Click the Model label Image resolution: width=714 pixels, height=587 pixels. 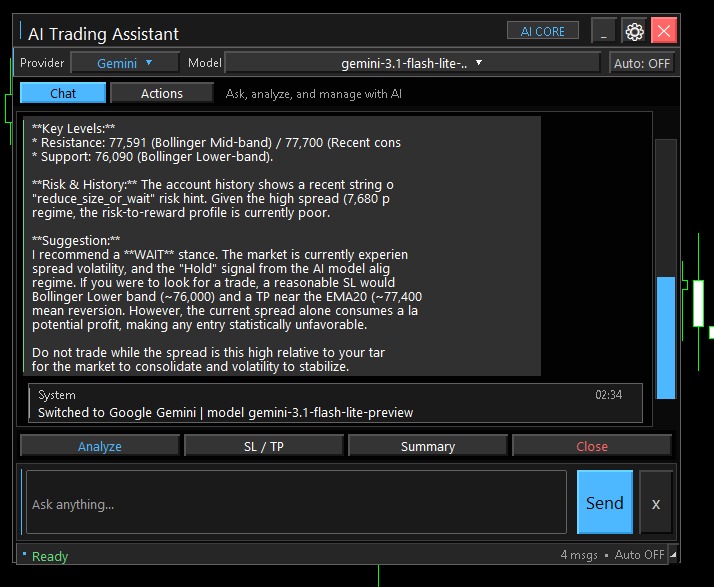click(x=204, y=63)
